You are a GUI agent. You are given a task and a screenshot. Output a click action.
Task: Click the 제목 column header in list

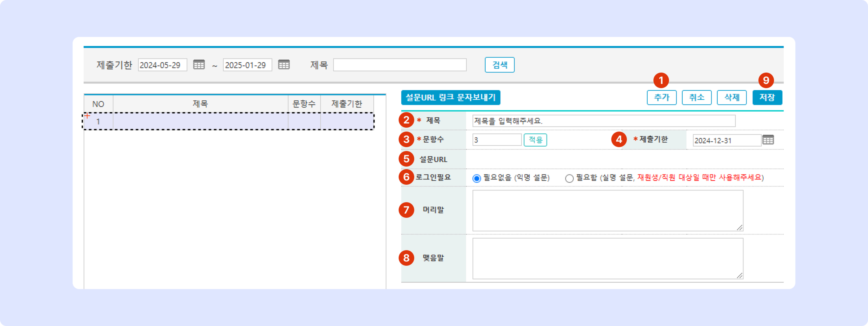point(200,104)
